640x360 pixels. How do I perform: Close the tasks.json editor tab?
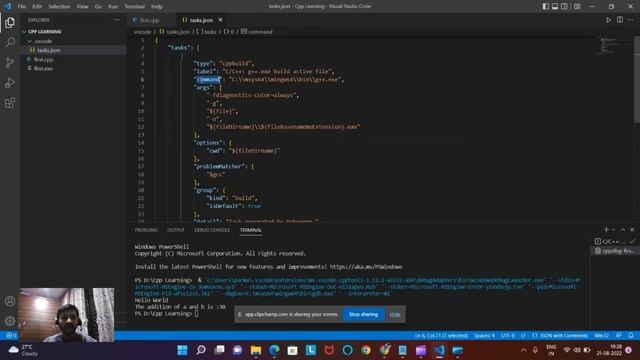point(220,20)
